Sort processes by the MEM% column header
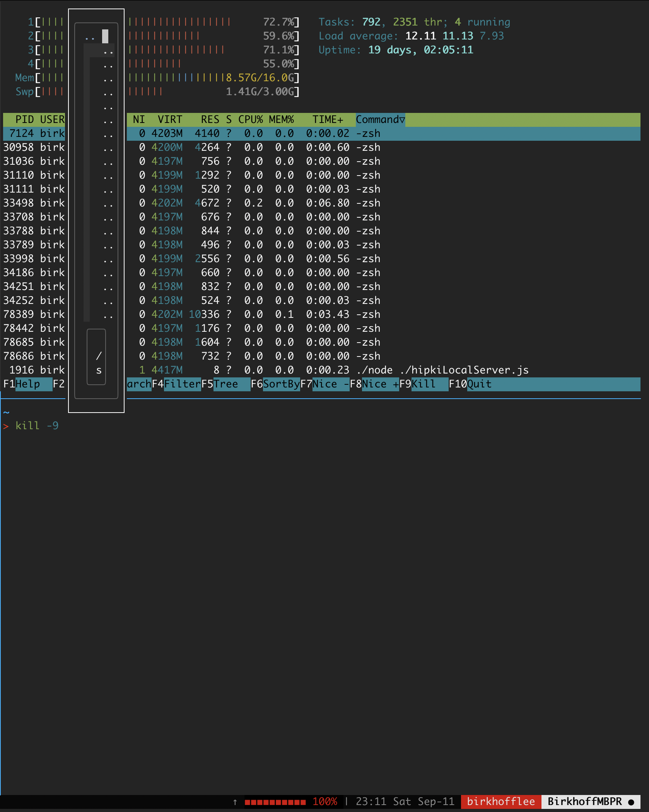 point(282,119)
